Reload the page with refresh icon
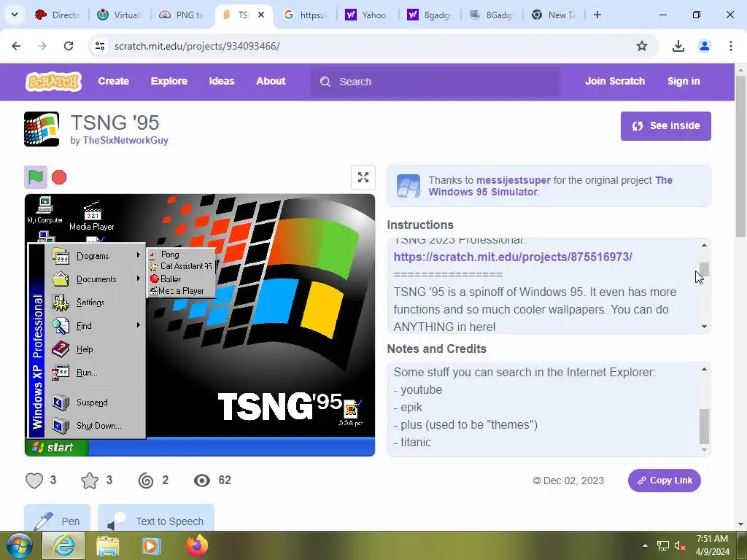Image resolution: width=747 pixels, height=560 pixels. (69, 46)
